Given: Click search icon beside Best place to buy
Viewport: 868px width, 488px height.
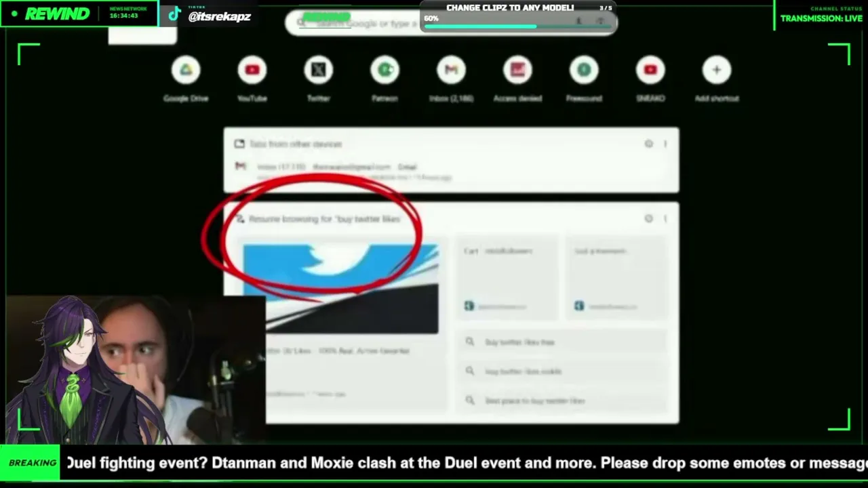Looking at the screenshot, I should pyautogui.click(x=469, y=401).
